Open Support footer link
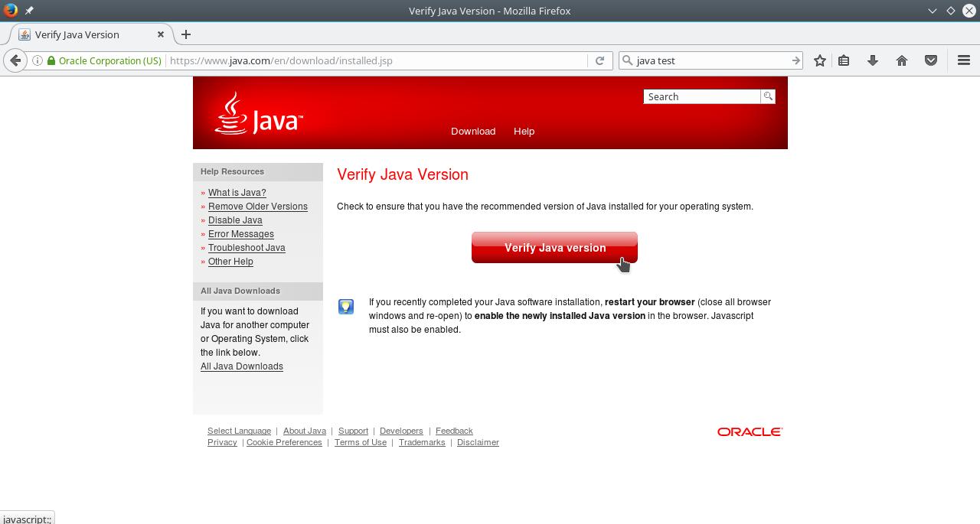Image resolution: width=980 pixels, height=524 pixels. point(353,431)
